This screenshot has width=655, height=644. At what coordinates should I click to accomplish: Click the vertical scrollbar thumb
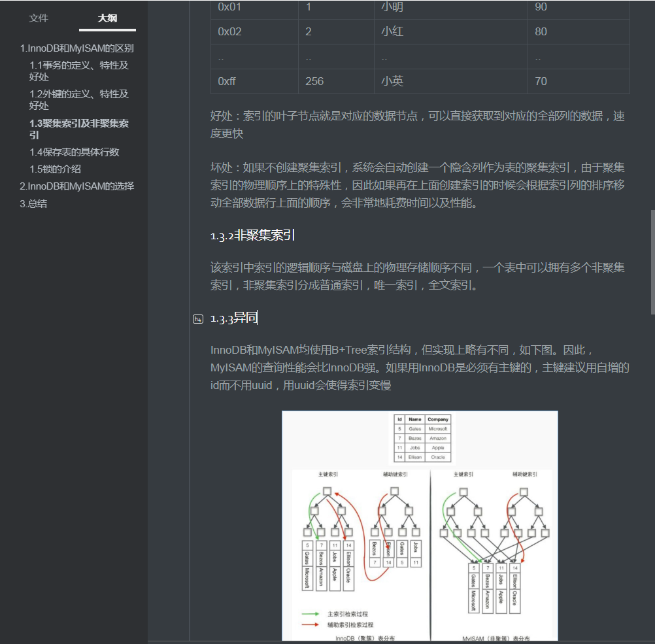click(x=652, y=262)
